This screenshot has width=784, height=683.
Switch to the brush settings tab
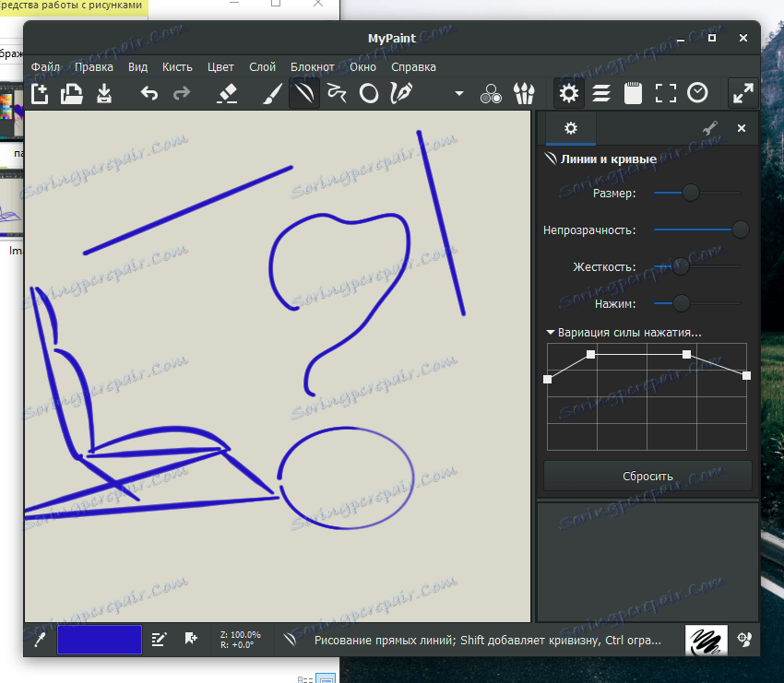click(709, 128)
